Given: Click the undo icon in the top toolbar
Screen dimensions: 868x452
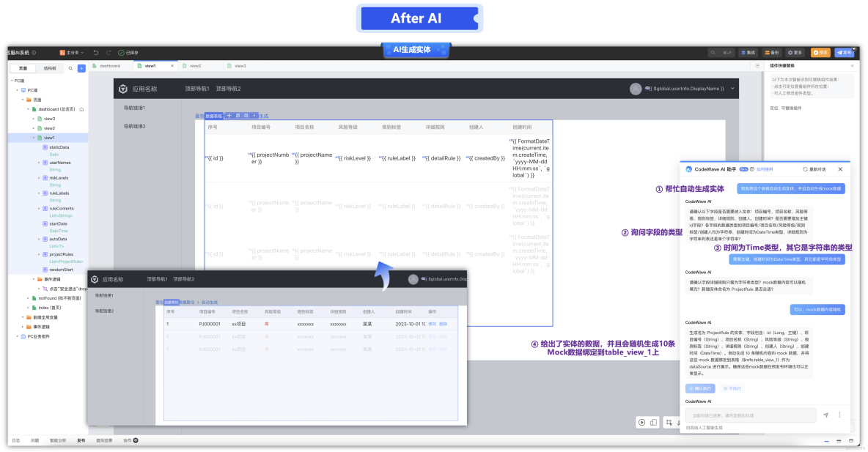Looking at the screenshot, I should tap(96, 52).
